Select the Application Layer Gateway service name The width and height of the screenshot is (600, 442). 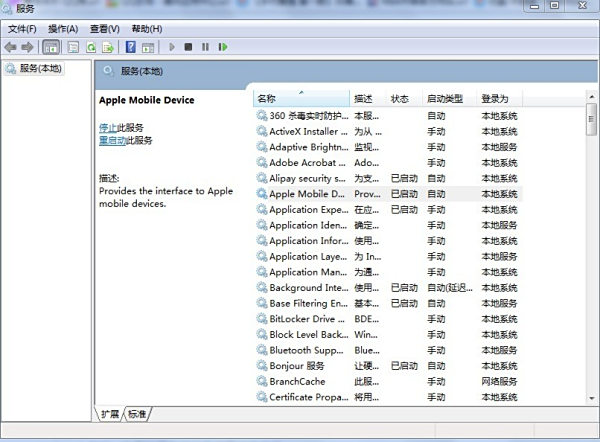(x=308, y=256)
